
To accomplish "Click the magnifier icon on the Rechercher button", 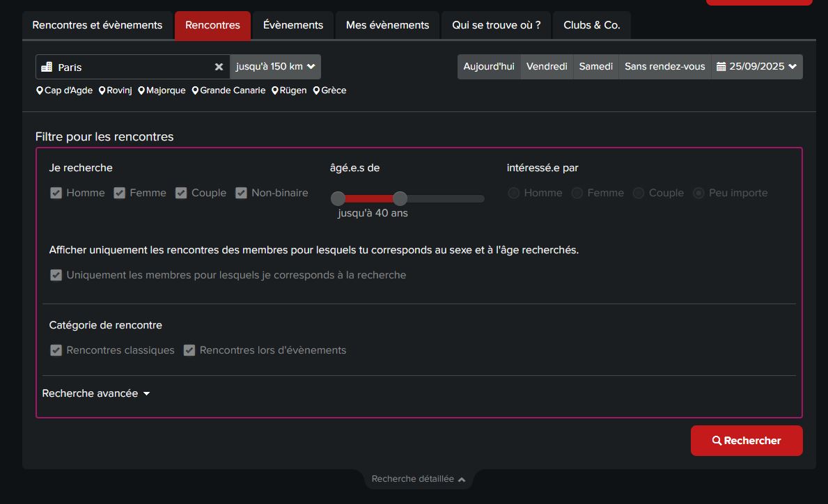I will coord(717,441).
